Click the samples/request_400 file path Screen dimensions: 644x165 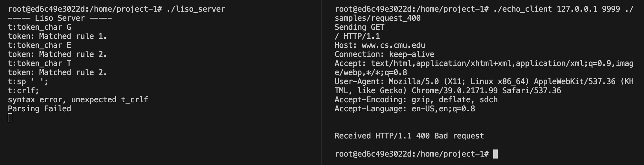378,18
